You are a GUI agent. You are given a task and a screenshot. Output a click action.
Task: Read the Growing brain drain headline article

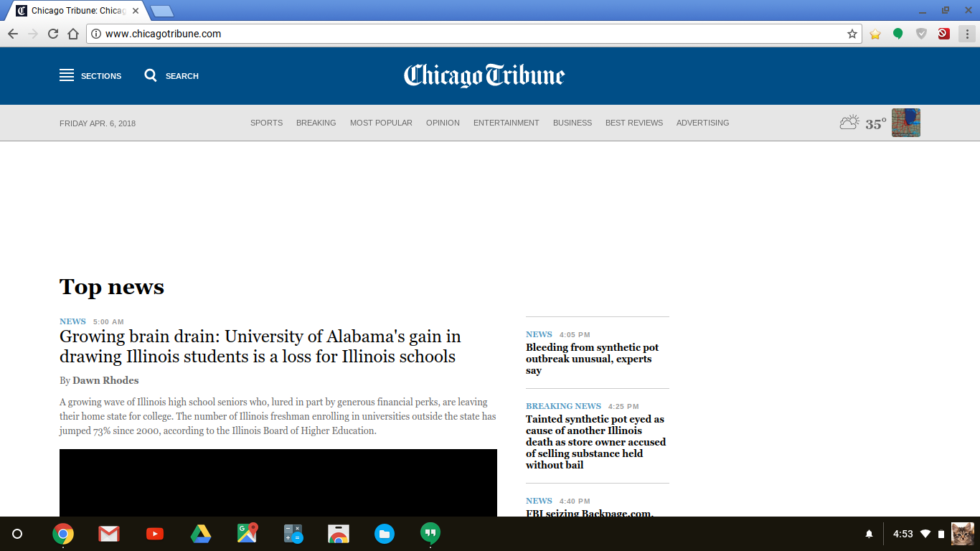[x=260, y=347]
